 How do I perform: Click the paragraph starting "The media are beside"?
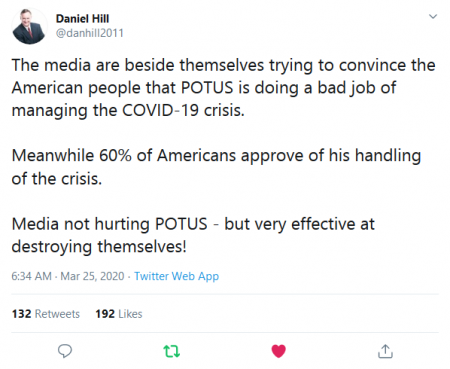point(224,88)
